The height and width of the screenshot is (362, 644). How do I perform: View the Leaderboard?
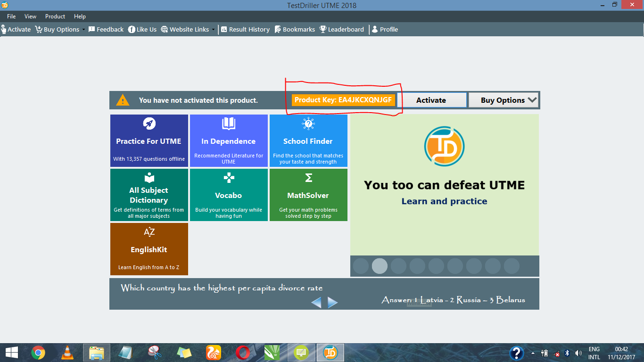tap(342, 29)
